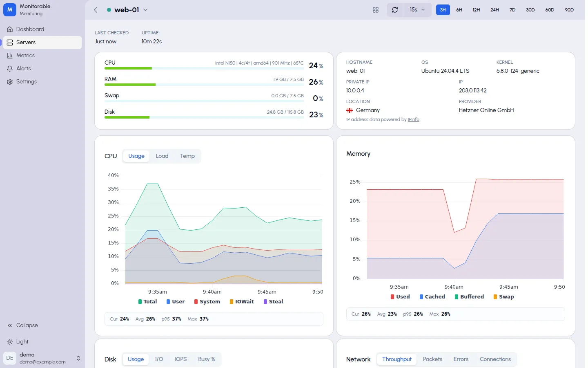Select the 7D time range
Screen dimensions: 588x368
[x=512, y=10]
